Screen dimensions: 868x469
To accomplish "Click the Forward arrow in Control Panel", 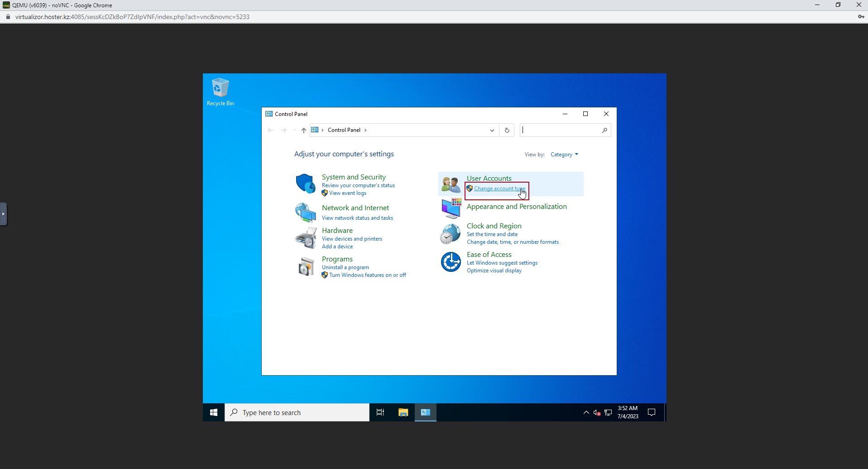I will [x=284, y=130].
